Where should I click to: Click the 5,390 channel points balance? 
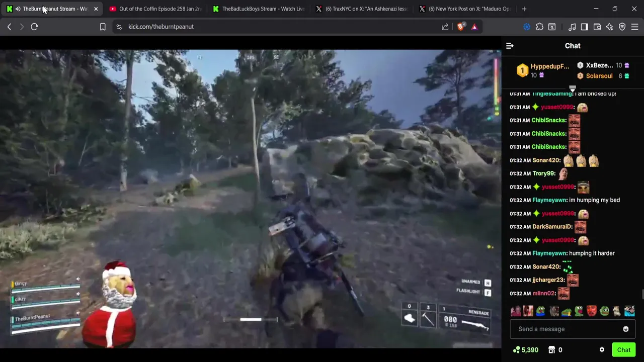coord(525,350)
